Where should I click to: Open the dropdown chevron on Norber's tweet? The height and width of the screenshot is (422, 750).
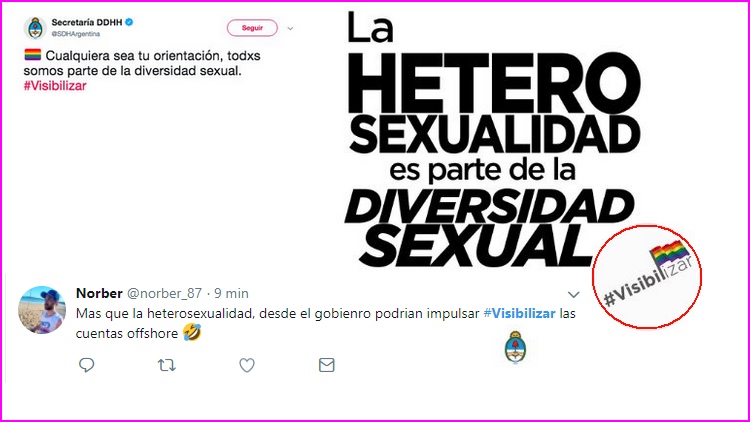(x=574, y=294)
